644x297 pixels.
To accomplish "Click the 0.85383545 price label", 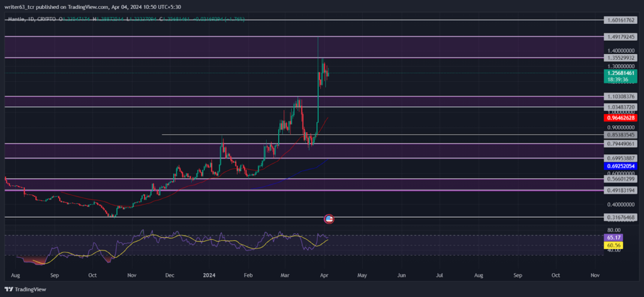I will [x=619, y=135].
